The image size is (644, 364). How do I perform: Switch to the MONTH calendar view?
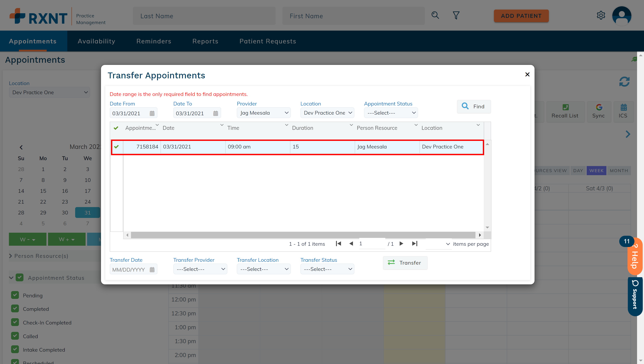(619, 171)
